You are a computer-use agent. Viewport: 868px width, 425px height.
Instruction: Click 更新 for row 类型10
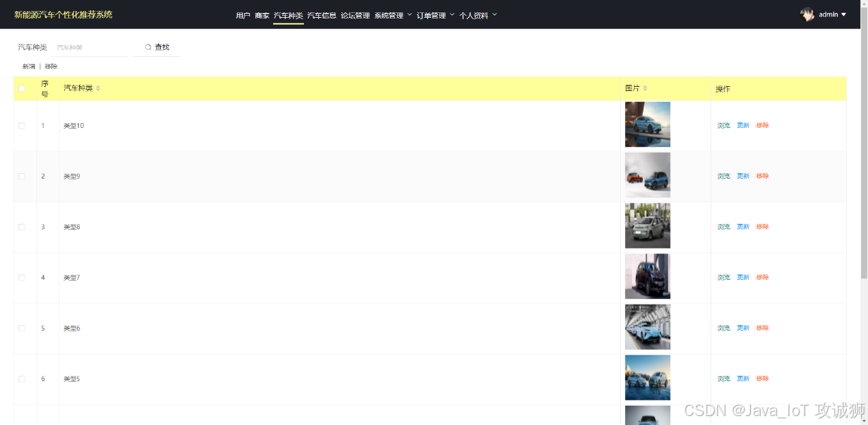pyautogui.click(x=743, y=126)
